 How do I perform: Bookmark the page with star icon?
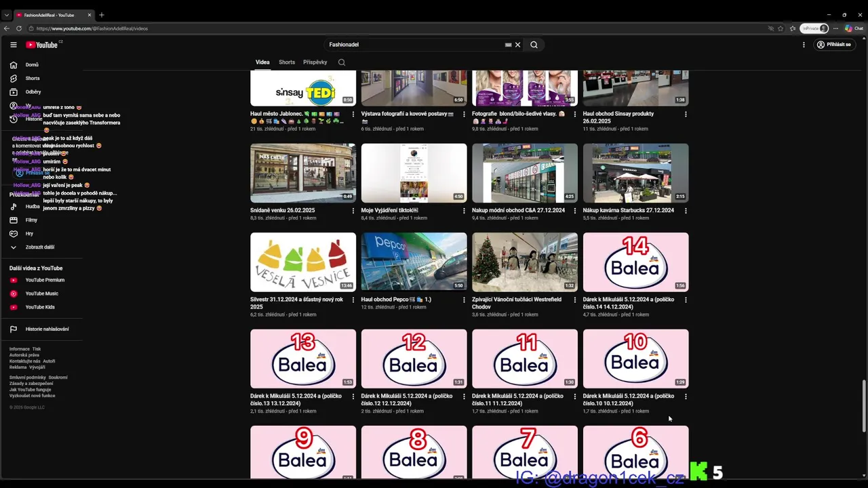[x=781, y=28]
